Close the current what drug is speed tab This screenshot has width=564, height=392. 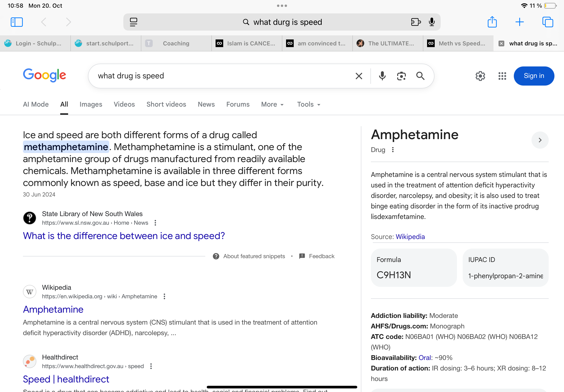point(501,44)
